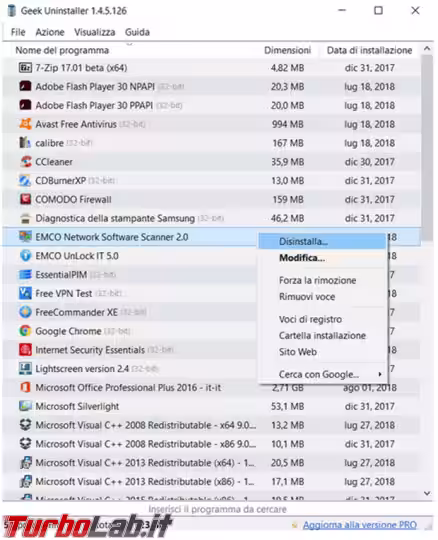Image resolution: width=438 pixels, height=540 pixels.
Task: Click the CCleaner icon in list
Action: (x=25, y=162)
